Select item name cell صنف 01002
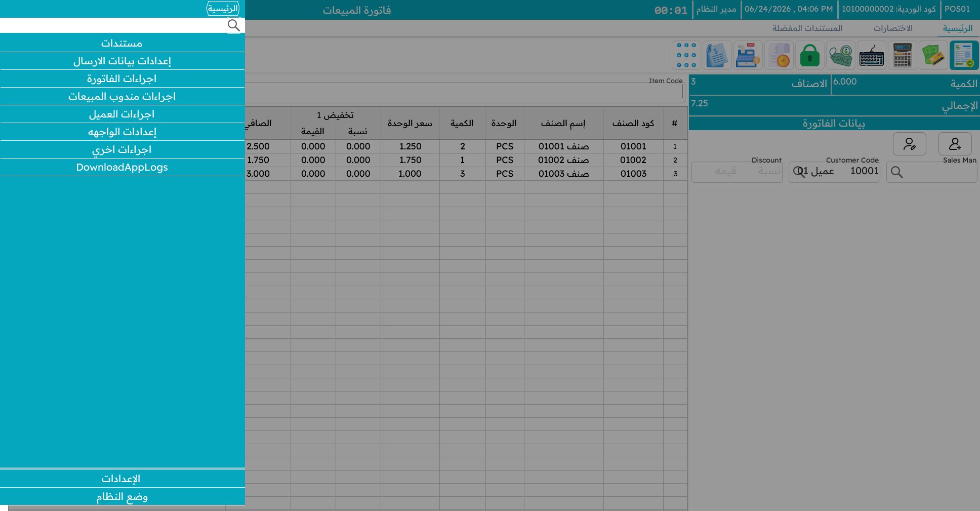The image size is (980, 511). point(563,160)
